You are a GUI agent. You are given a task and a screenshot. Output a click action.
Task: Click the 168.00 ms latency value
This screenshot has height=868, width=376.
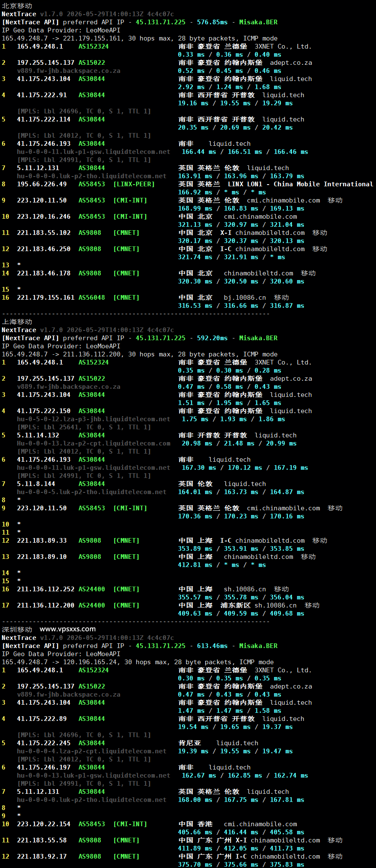195,800
